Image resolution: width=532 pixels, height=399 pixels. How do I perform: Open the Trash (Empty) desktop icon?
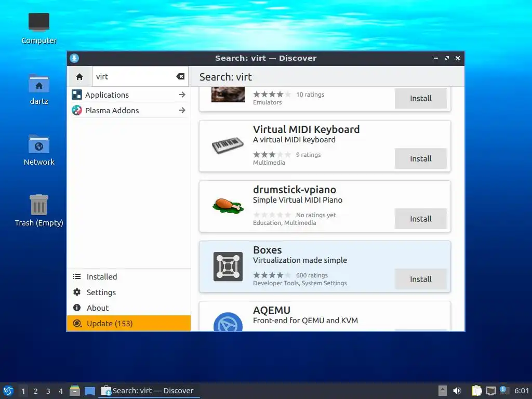tap(38, 210)
